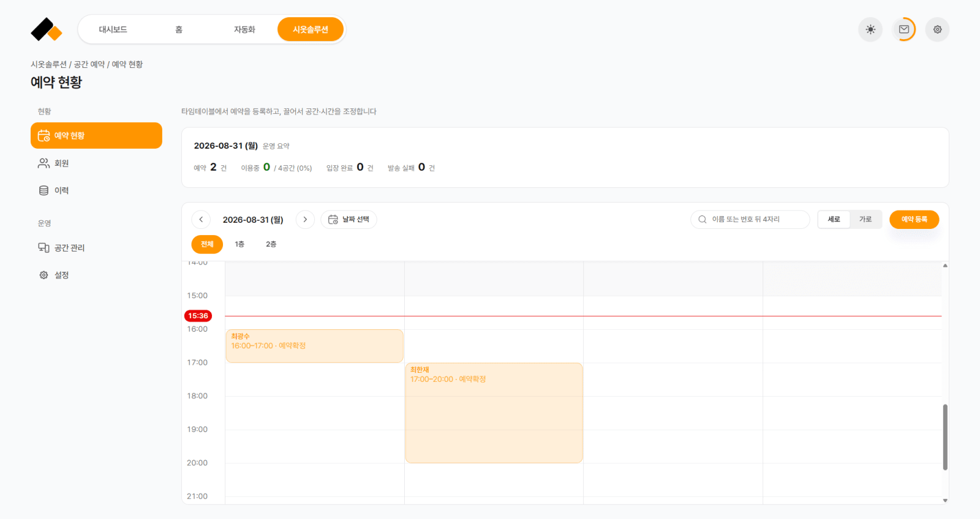Click 시옷솔루션 breadcrumb link

[x=48, y=64]
